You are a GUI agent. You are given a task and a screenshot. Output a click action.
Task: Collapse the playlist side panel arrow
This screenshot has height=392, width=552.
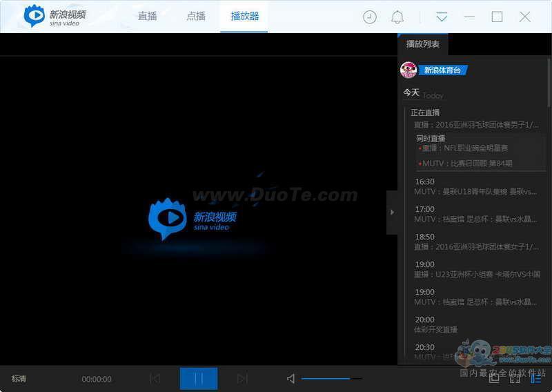392,212
